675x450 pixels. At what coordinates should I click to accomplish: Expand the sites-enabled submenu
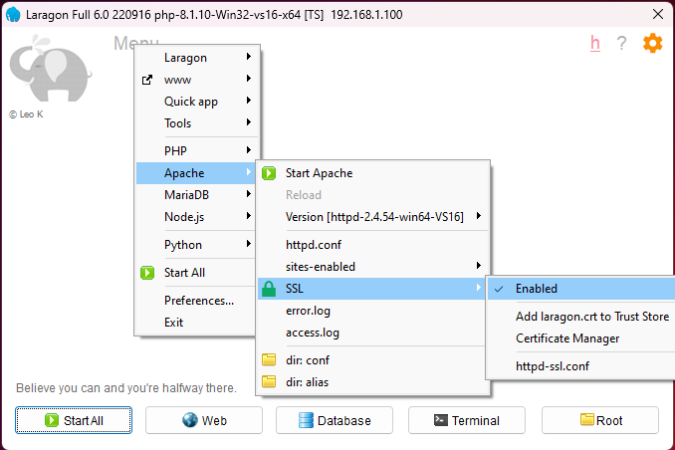coord(373,267)
